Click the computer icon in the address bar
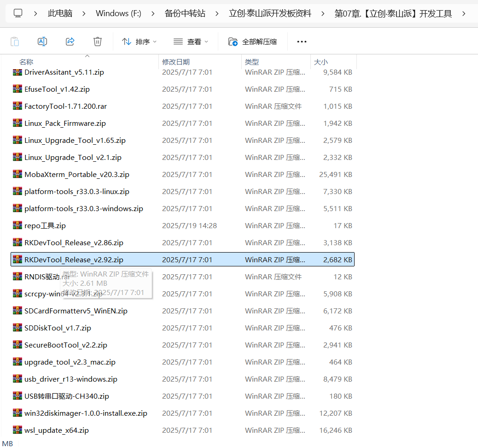The width and height of the screenshot is (478, 448). 18,13
